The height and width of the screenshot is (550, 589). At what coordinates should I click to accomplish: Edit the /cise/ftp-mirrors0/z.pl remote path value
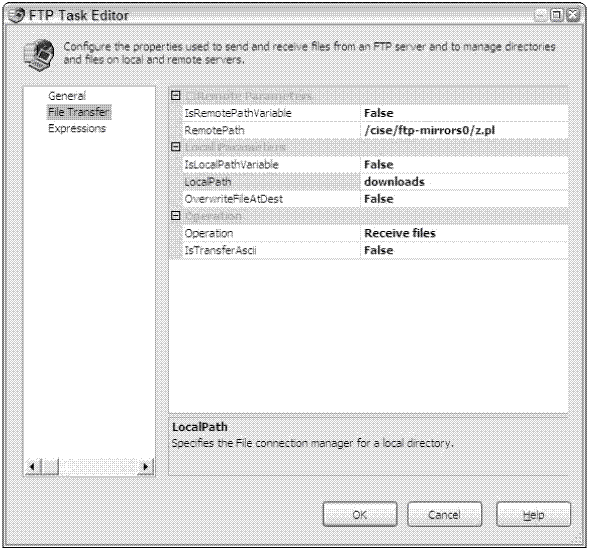coord(464,130)
